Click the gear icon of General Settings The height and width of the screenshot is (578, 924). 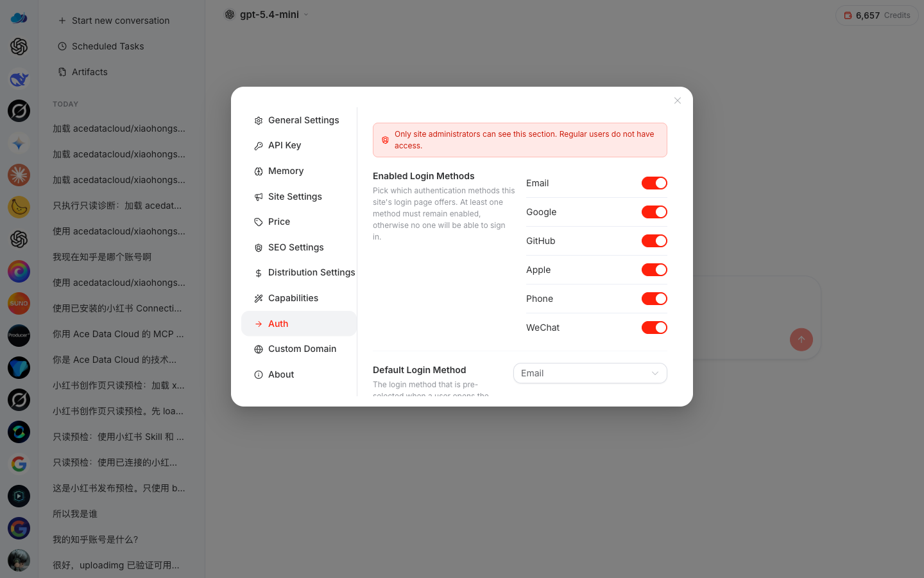(259, 121)
